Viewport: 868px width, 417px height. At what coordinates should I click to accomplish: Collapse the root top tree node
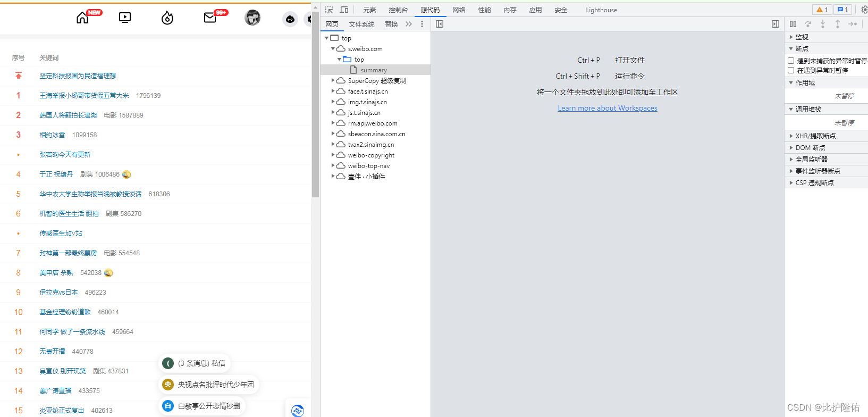(x=326, y=38)
